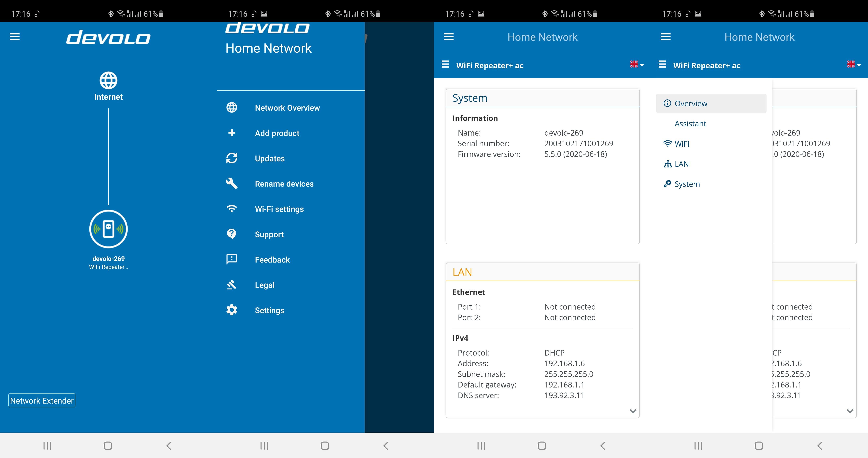
Task: Tap the Overview info circle icon
Action: 667,103
